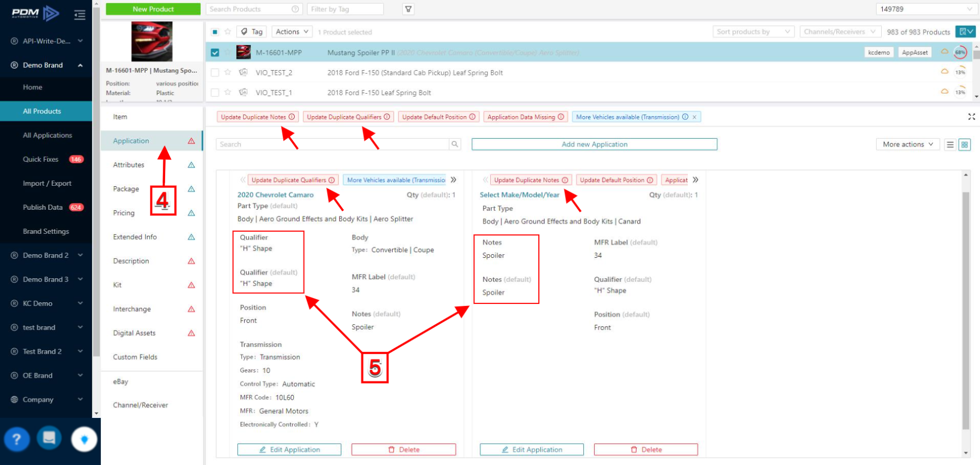Click the application Search field
The width and height of the screenshot is (980, 465).
pyautogui.click(x=332, y=144)
